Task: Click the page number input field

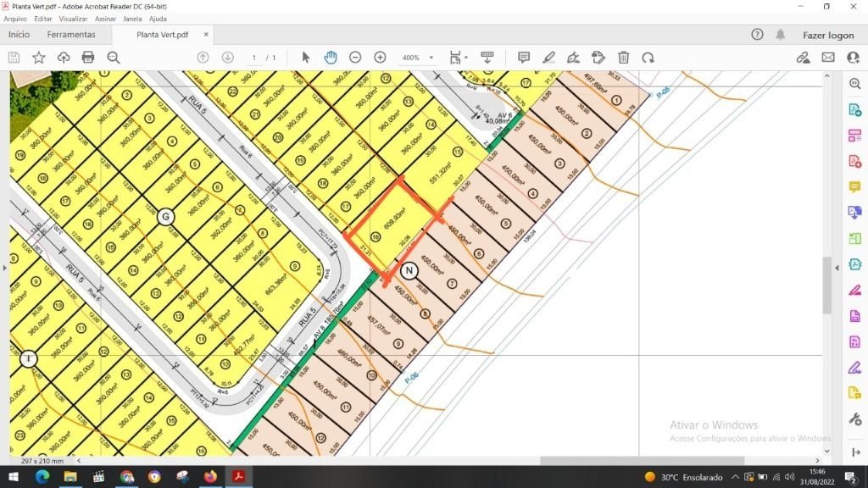Action: click(x=254, y=58)
